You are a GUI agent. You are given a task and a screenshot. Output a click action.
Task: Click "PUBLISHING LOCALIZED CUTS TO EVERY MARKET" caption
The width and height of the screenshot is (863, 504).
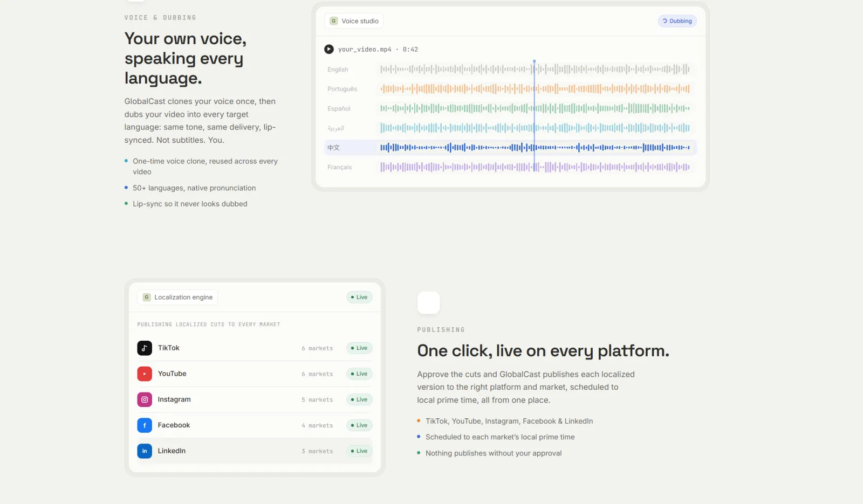[x=209, y=325]
